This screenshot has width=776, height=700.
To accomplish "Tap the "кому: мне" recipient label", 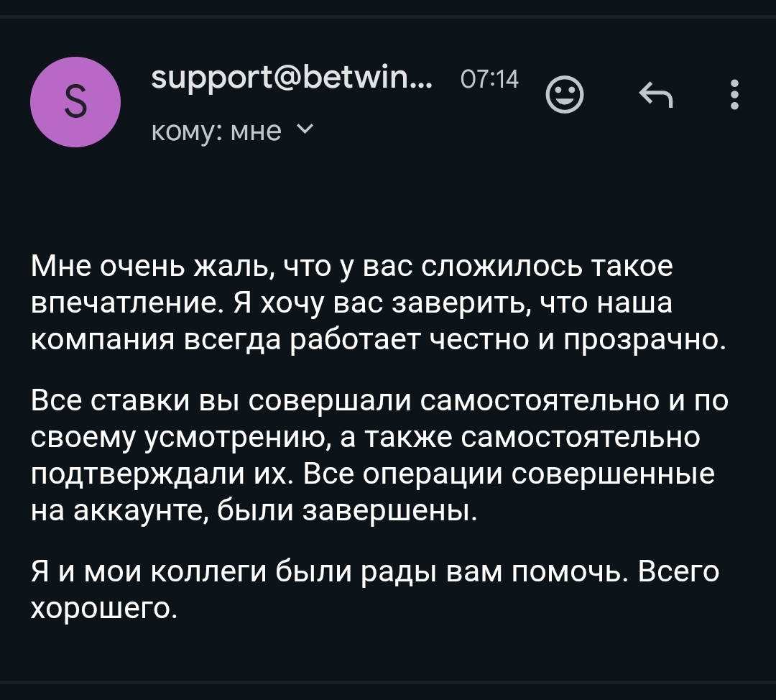I will coord(217,131).
